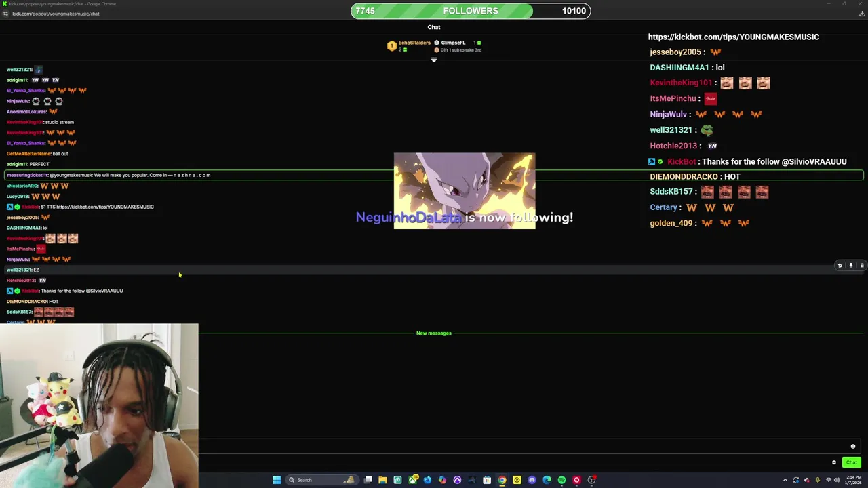Open Spotify from the taskbar
Image resolution: width=868 pixels, height=488 pixels.
point(561,480)
